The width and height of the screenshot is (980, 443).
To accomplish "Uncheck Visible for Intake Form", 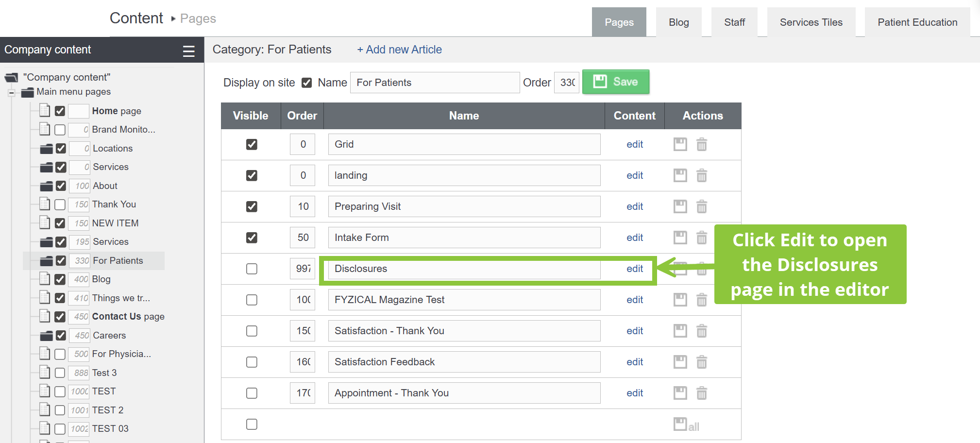I will (x=252, y=238).
